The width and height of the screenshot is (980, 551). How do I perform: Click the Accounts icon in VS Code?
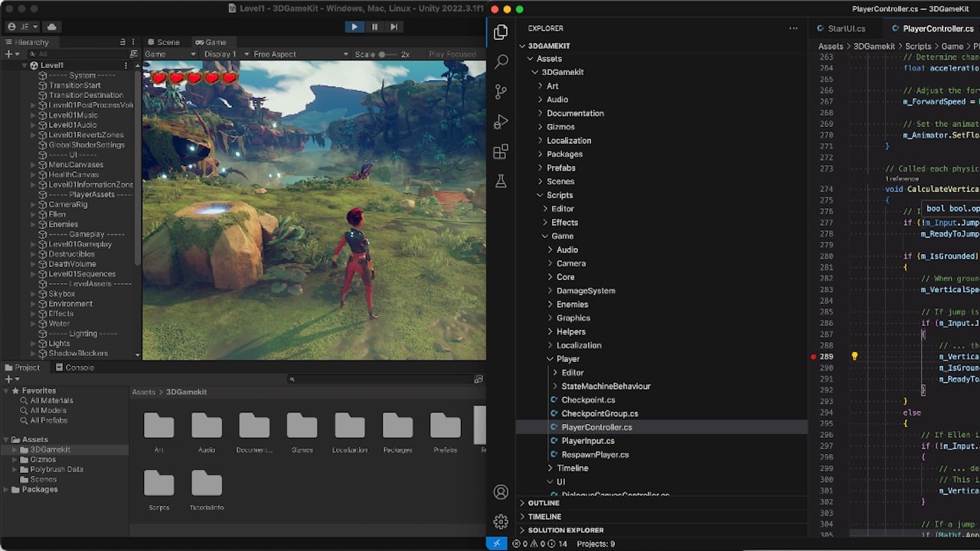(x=501, y=492)
